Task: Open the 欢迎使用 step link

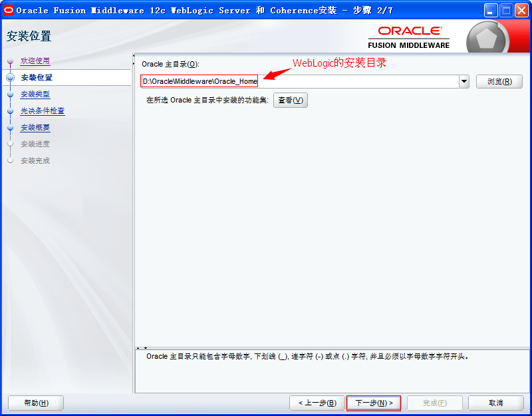Action: pyautogui.click(x=35, y=61)
